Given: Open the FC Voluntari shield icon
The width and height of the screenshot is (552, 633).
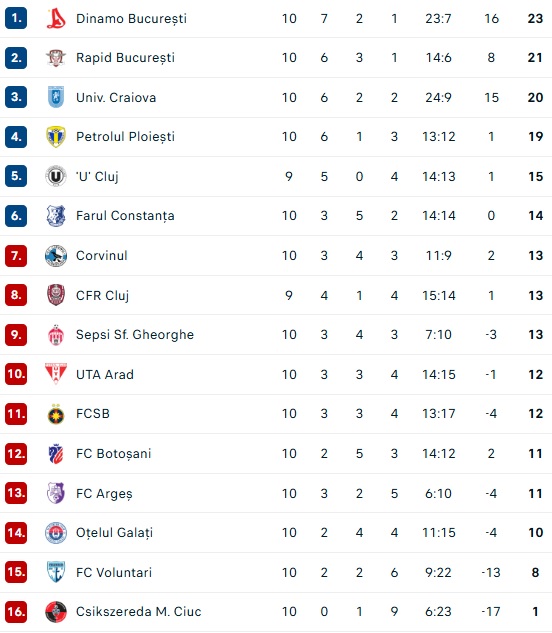Looking at the screenshot, I should click(56, 572).
